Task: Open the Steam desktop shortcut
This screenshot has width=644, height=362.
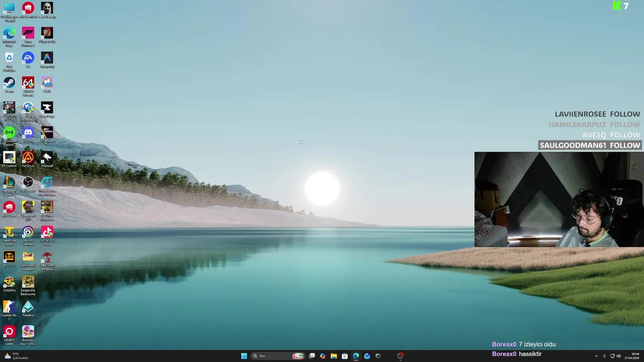Action: [x=9, y=84]
